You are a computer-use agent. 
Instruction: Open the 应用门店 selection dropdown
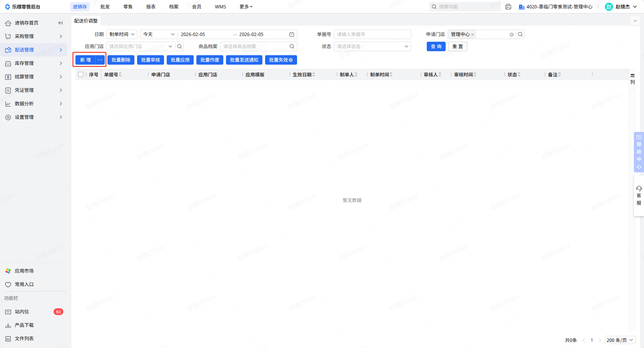[x=170, y=46]
